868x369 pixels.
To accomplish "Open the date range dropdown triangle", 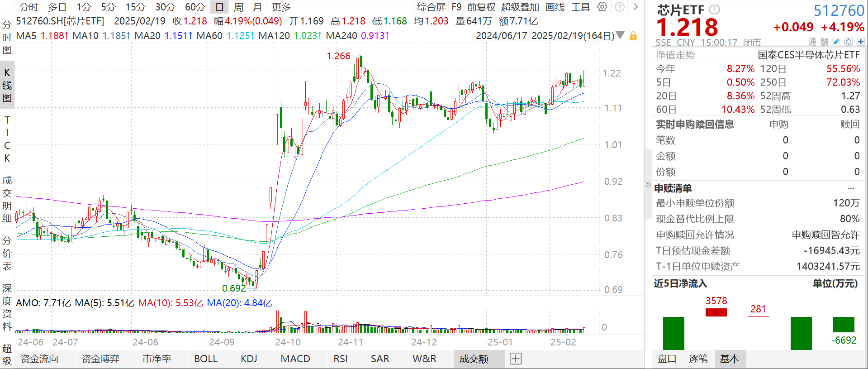I will (621, 35).
